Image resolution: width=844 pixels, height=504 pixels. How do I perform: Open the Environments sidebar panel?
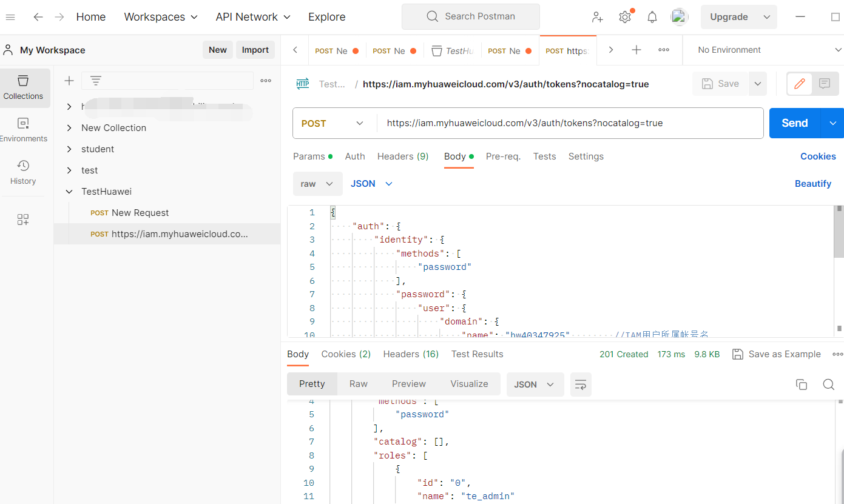point(23,130)
